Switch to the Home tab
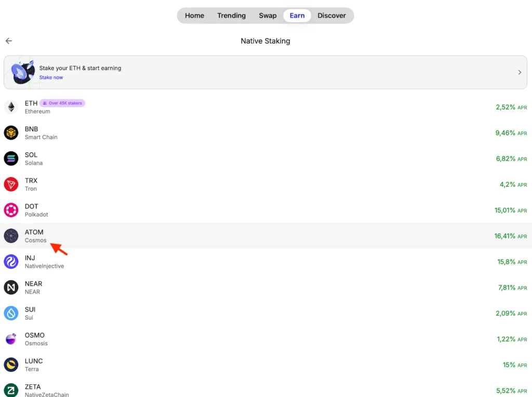This screenshot has width=532, height=397. 194,16
